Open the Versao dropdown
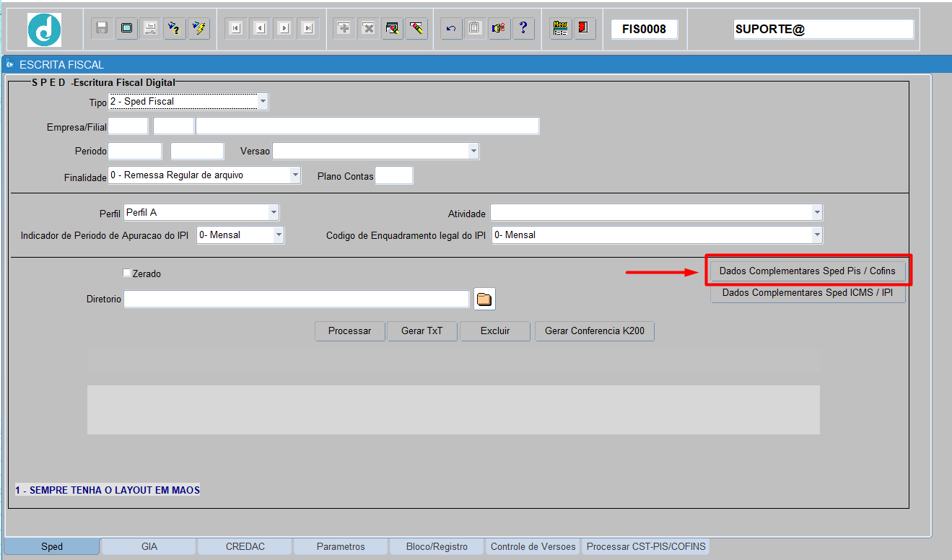Image resolution: width=952 pixels, height=560 pixels. [473, 151]
